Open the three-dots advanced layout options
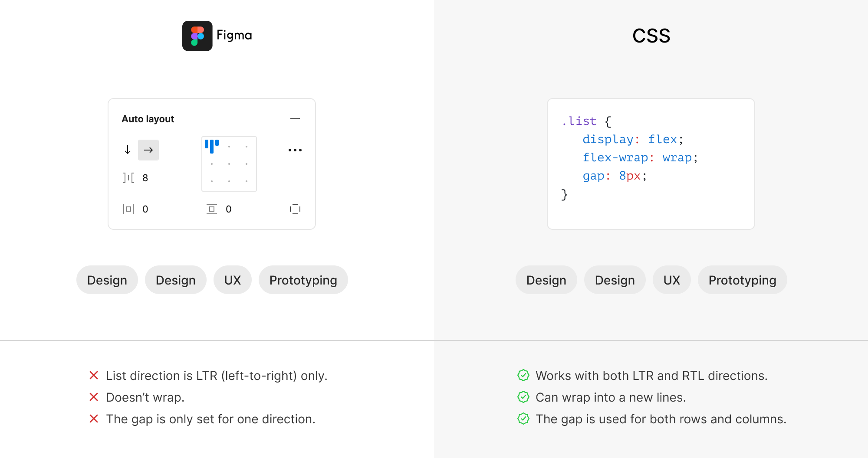Image resolution: width=868 pixels, height=458 pixels. point(295,150)
